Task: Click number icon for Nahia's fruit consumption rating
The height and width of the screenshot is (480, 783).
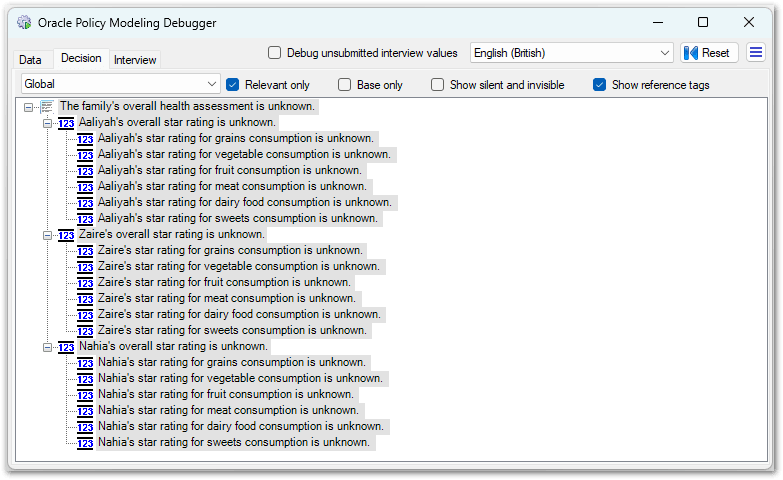Action: (x=85, y=395)
